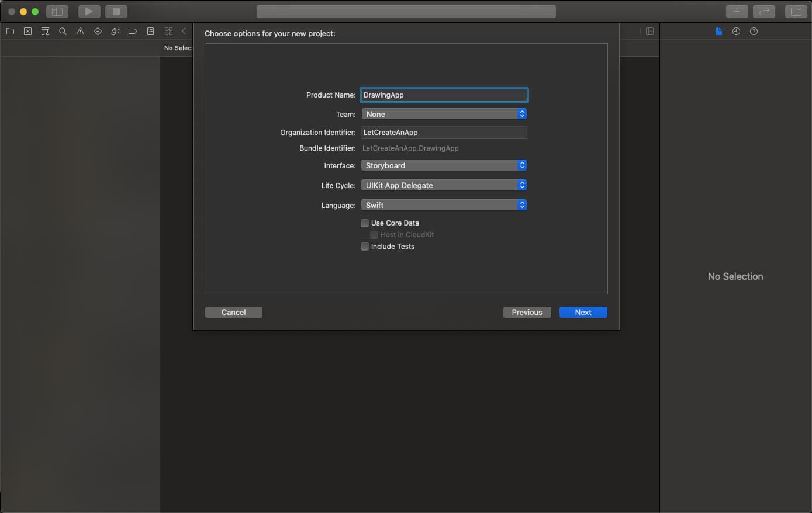Enable the Use Core Data checkbox
Image resolution: width=812 pixels, height=513 pixels.
coord(364,223)
